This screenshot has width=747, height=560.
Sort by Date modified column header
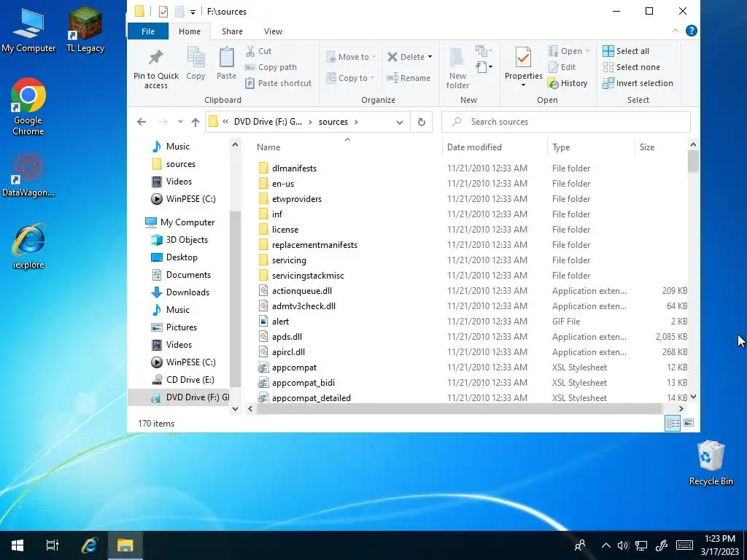495,147
